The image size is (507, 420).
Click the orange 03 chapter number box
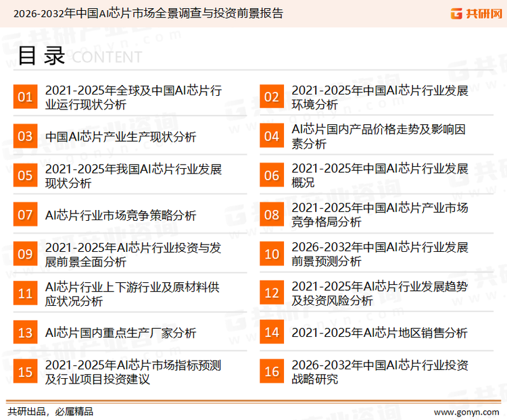coord(25,136)
